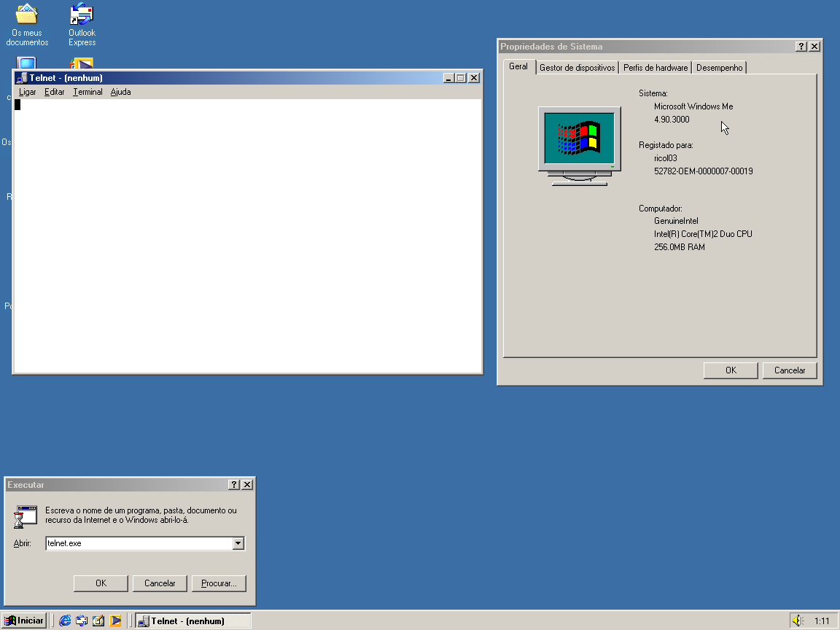Image resolution: width=840 pixels, height=630 pixels.
Task: Minimize the Telnet window
Action: (x=449, y=78)
